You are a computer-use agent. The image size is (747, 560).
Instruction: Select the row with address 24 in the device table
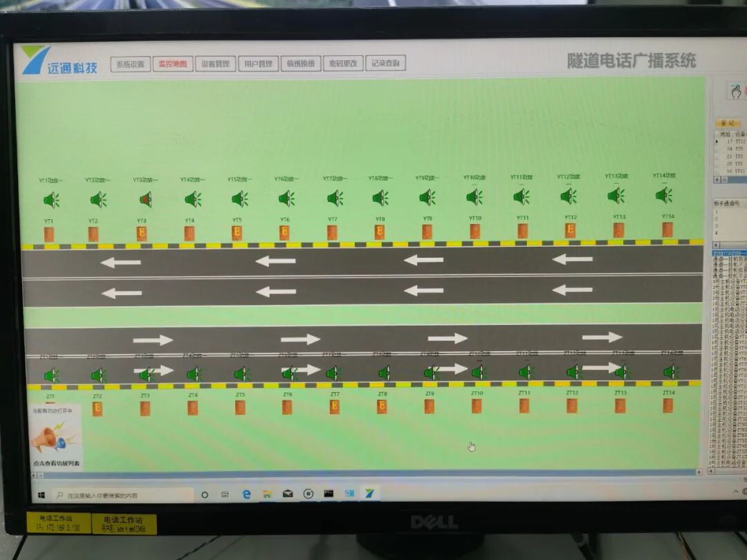pyautogui.click(x=731, y=149)
